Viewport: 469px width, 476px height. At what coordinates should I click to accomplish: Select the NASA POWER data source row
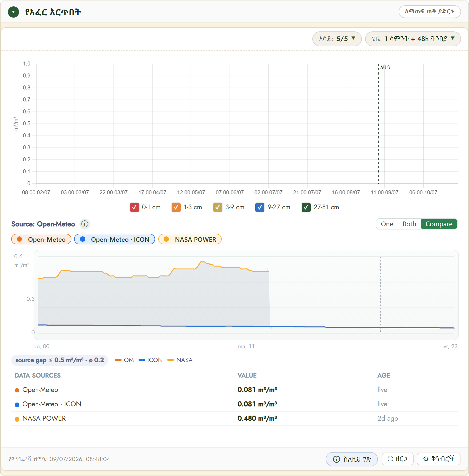[234, 418]
